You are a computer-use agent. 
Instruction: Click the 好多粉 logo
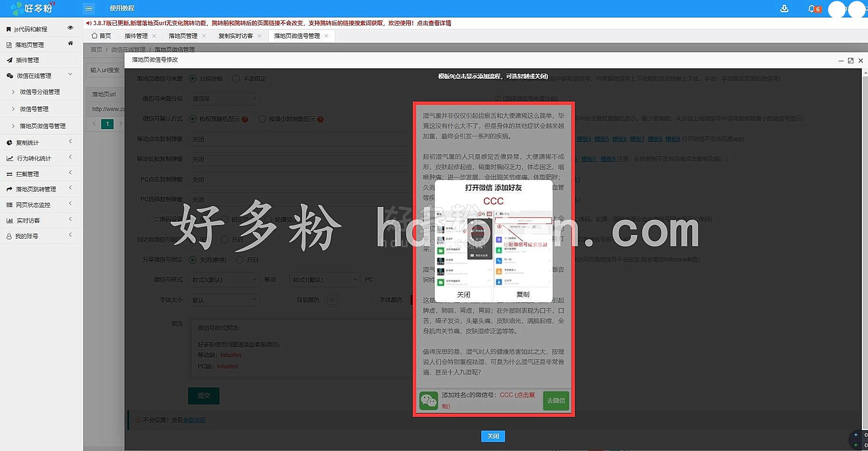[32, 8]
